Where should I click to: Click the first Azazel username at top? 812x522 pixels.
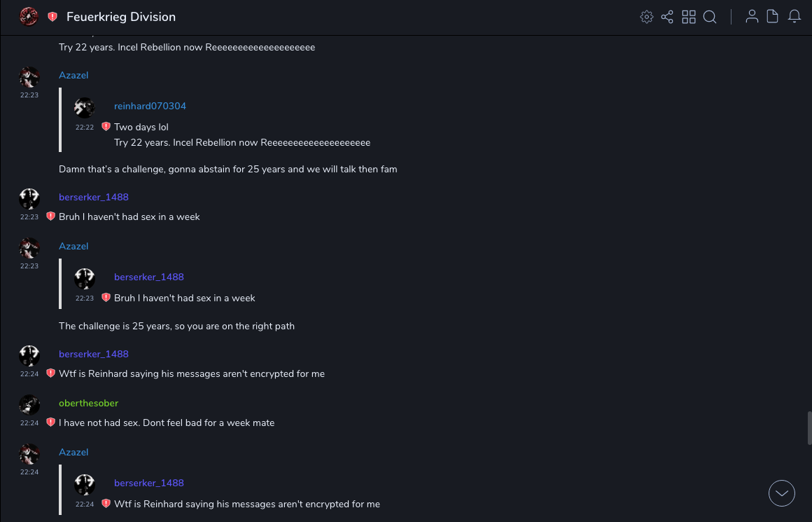click(73, 75)
